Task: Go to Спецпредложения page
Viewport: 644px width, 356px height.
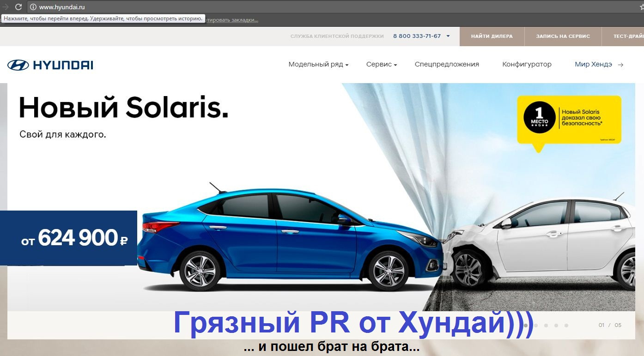Action: tap(447, 65)
